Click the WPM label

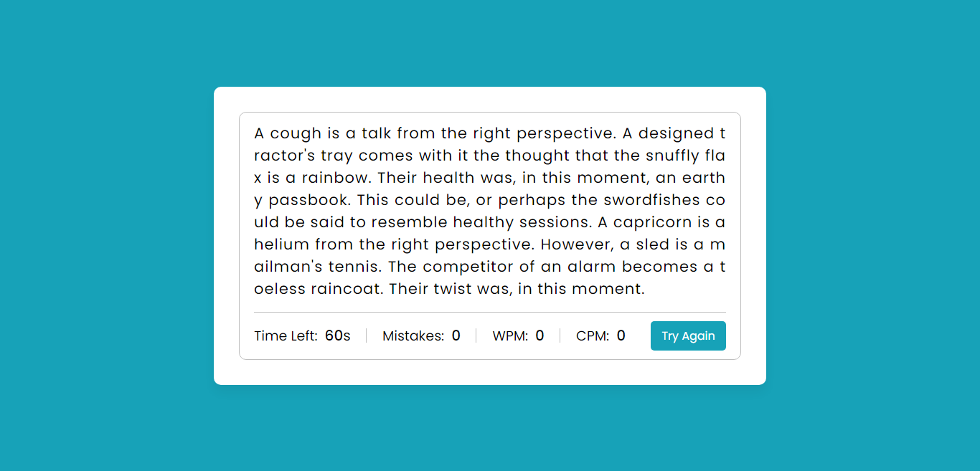coord(510,336)
